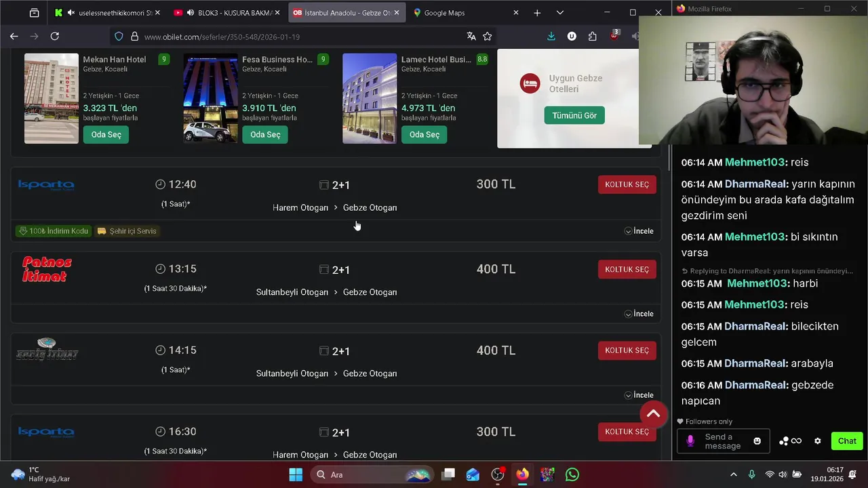This screenshot has height=488, width=868.
Task: Open the Windows Start menu
Action: (296, 474)
